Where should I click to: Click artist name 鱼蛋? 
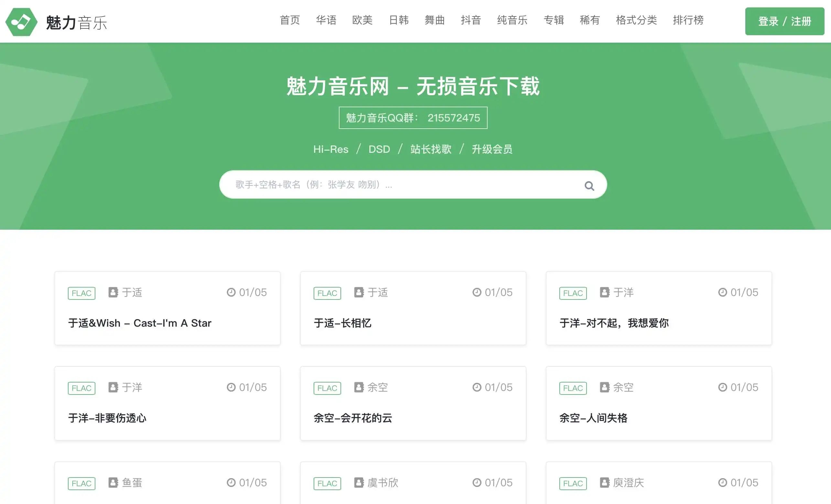pyautogui.click(x=132, y=482)
